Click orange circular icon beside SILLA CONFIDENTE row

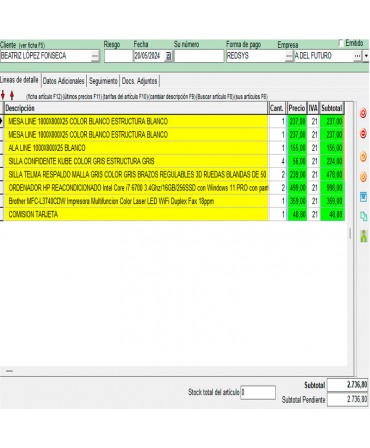(x=363, y=157)
